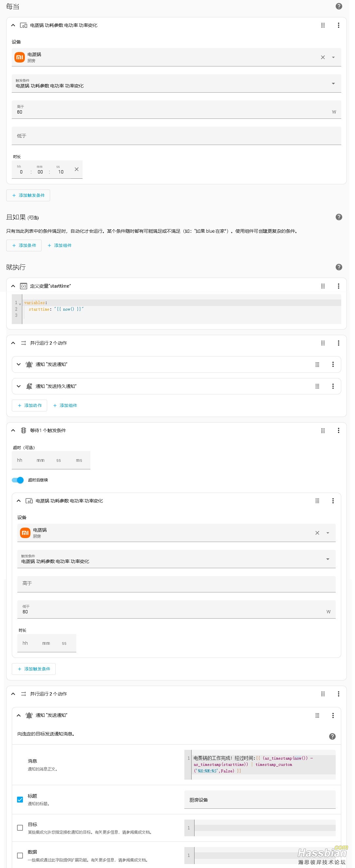Uncheck the 标题 checkbox
The image size is (355, 868).
pos(20,800)
